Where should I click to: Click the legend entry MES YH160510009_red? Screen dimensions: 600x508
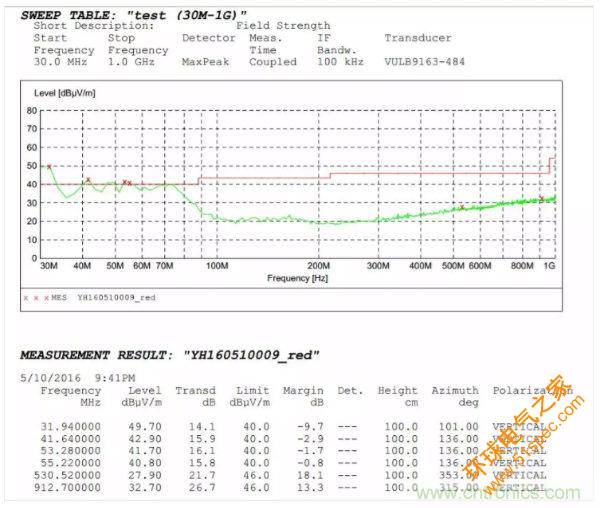click(90, 298)
